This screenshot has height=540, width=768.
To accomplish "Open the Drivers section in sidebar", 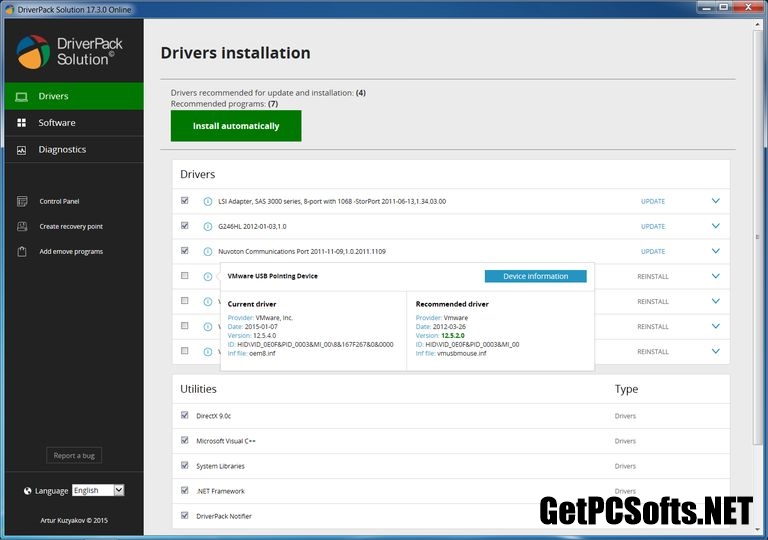I will 74,96.
